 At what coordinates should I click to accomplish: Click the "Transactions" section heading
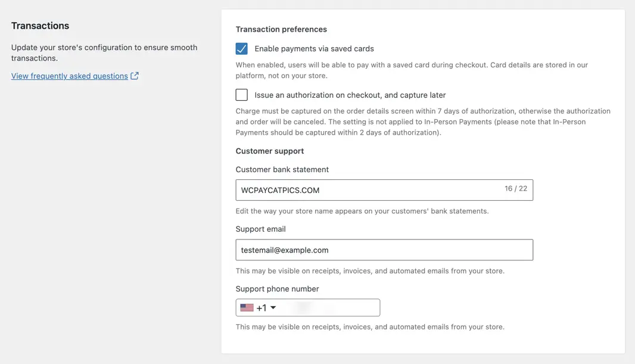tap(40, 26)
